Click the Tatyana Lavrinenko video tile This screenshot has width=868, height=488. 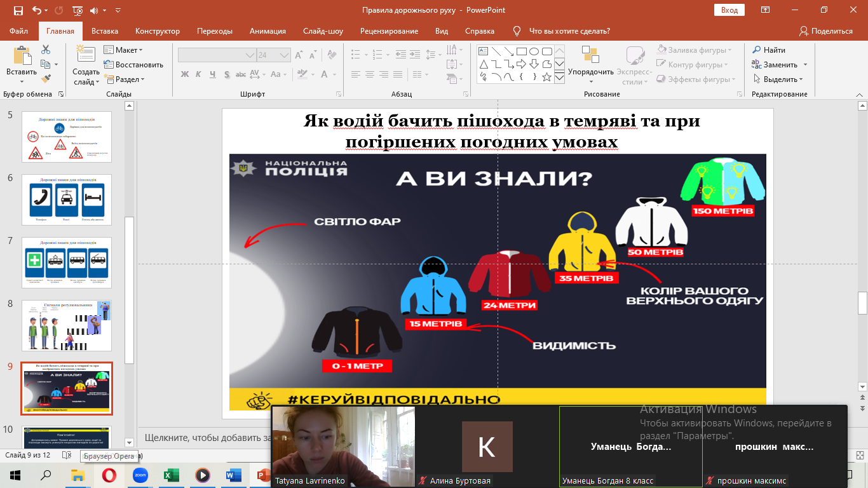(x=343, y=447)
